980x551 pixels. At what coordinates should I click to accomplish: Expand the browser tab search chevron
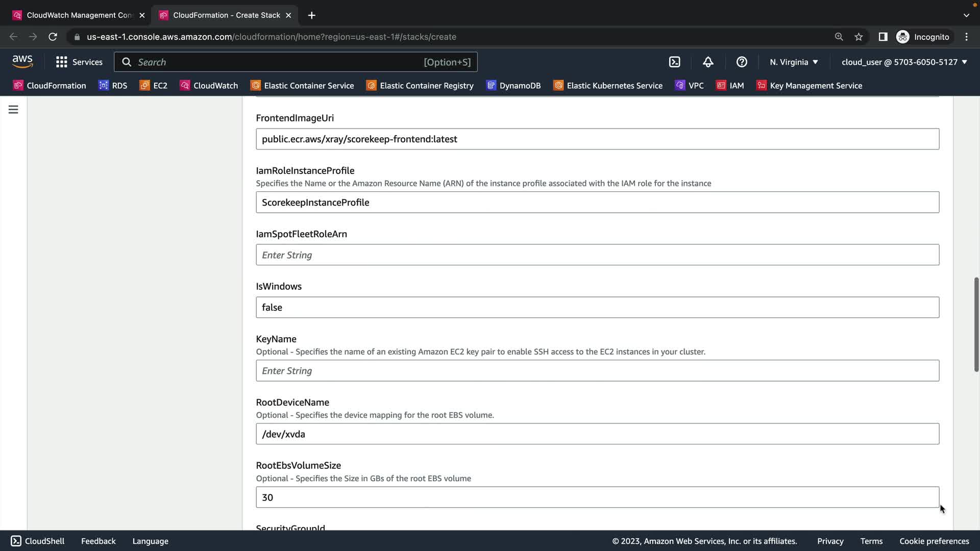click(966, 15)
